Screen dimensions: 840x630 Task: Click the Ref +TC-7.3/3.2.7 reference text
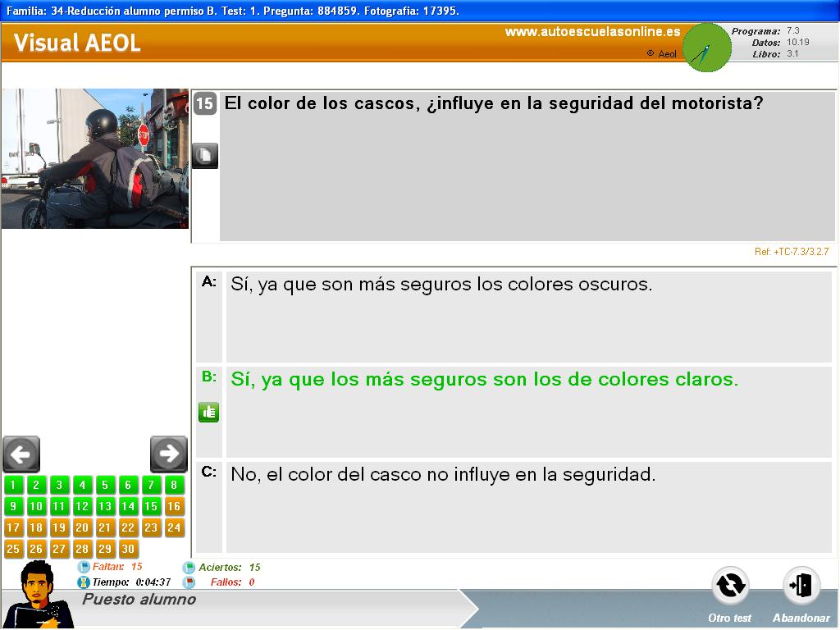point(791,252)
